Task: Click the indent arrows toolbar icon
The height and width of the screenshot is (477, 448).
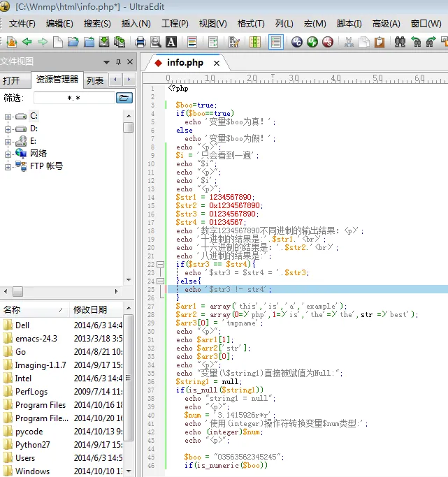Action: [213, 42]
